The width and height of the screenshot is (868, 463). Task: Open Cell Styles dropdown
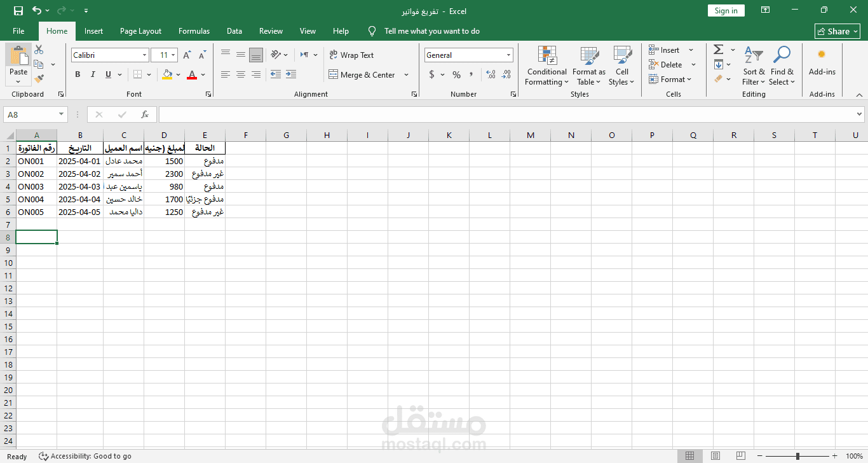pyautogui.click(x=621, y=66)
